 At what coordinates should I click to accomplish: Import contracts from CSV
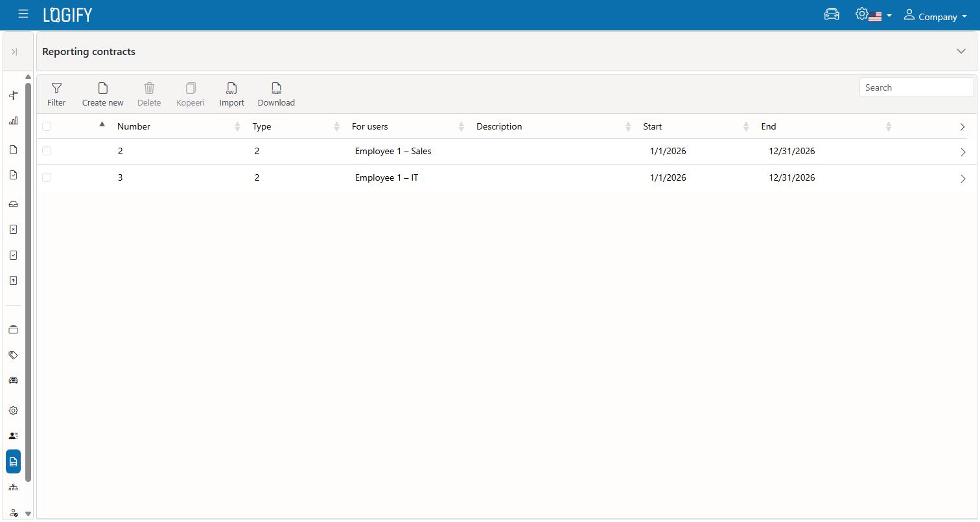tap(231, 95)
